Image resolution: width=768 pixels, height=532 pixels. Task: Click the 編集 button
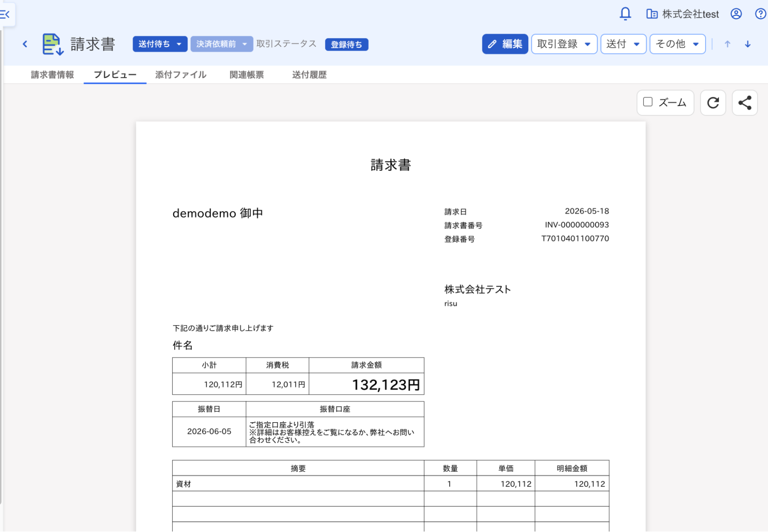pos(505,44)
